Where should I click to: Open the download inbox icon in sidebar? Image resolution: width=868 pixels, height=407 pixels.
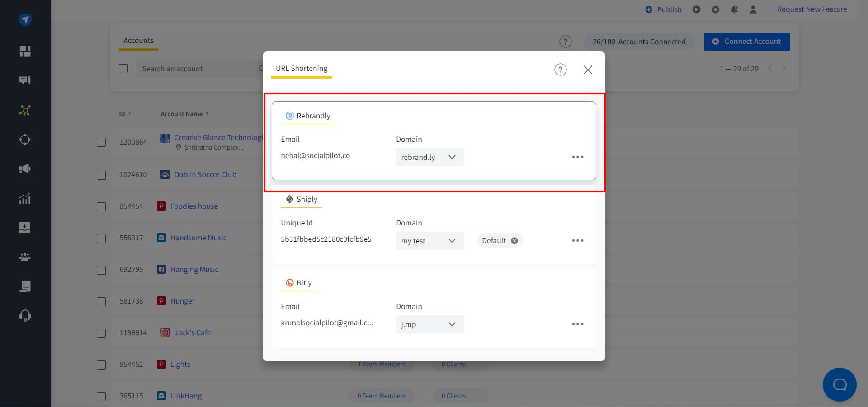coord(25,227)
